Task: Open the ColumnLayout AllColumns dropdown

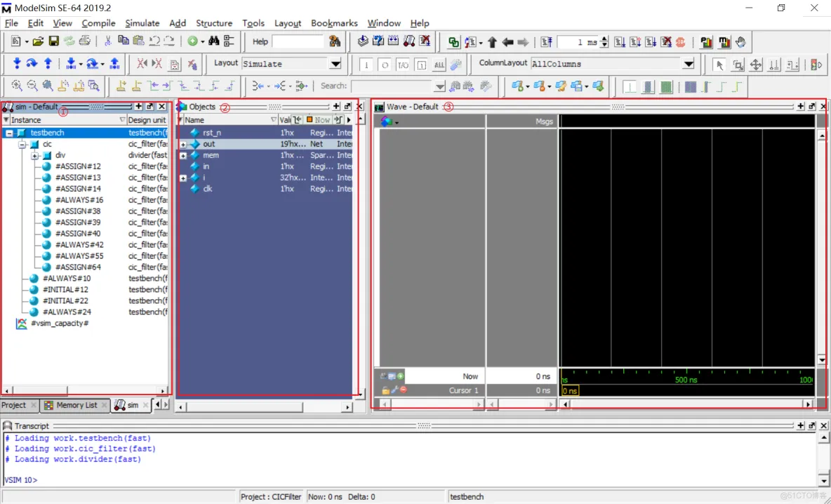Action: coord(689,64)
